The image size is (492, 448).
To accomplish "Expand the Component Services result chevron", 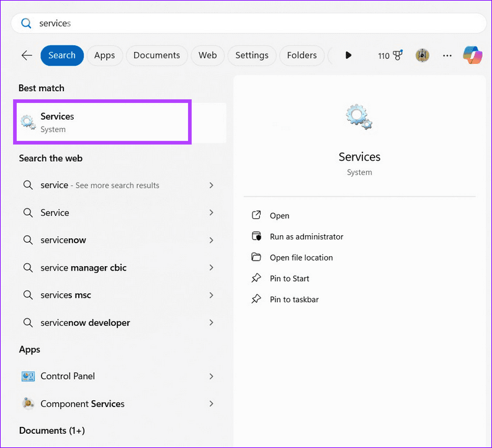I will click(x=212, y=403).
